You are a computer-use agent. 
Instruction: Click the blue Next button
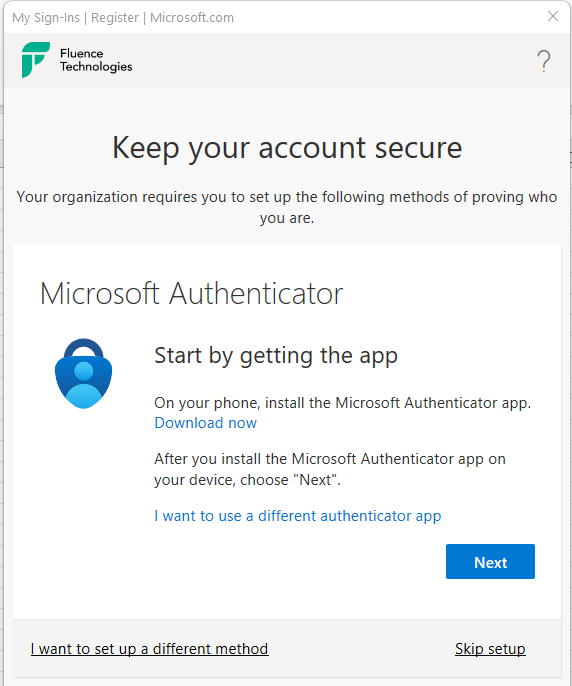pos(490,562)
